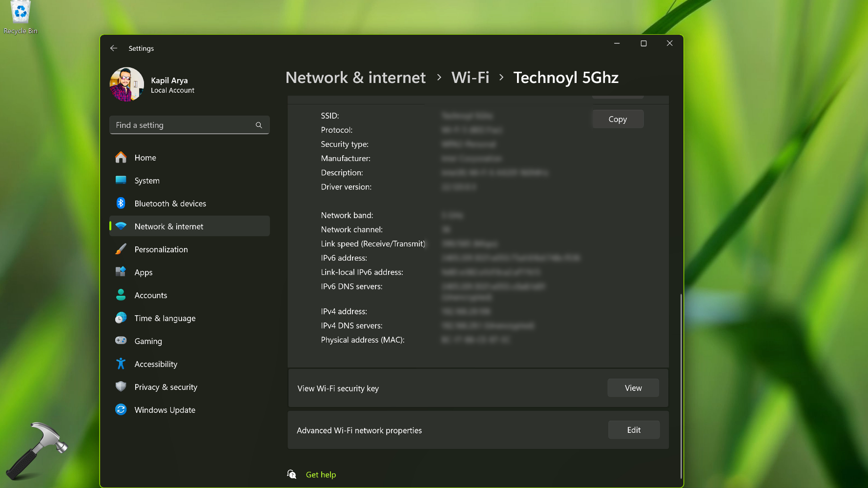This screenshot has width=868, height=488.
Task: Open Gaming settings
Action: pyautogui.click(x=147, y=341)
